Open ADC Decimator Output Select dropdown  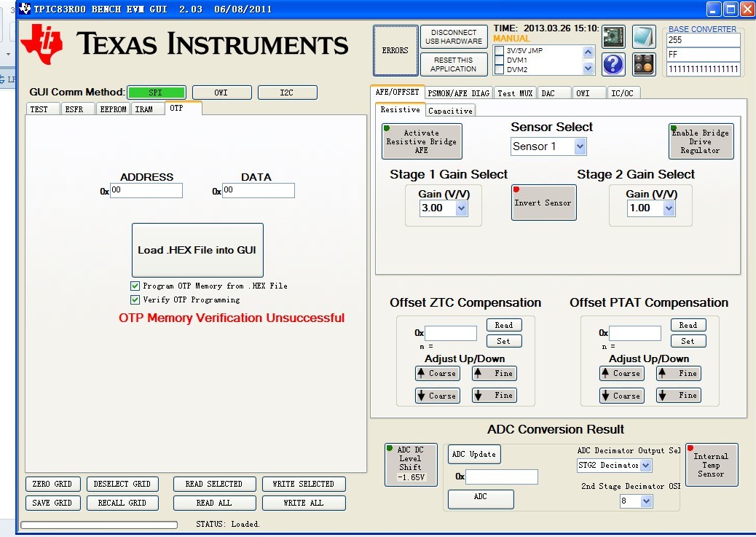(x=646, y=466)
